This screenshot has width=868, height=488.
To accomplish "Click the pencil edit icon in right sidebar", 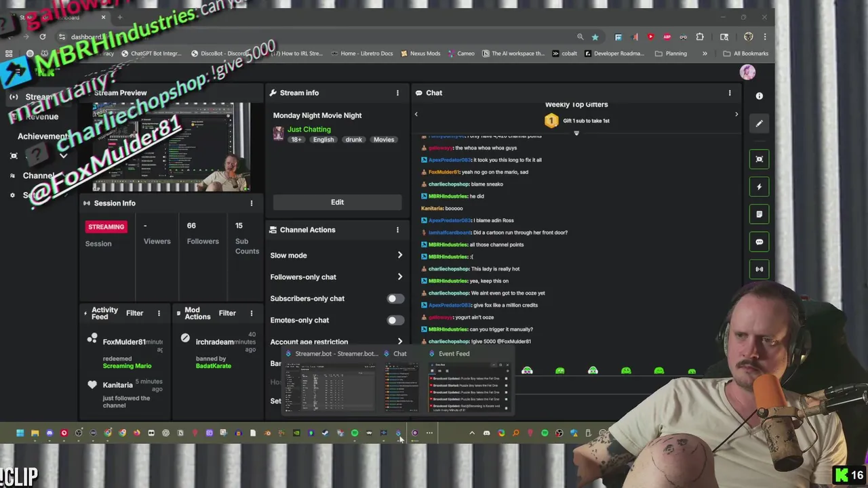I will [759, 123].
